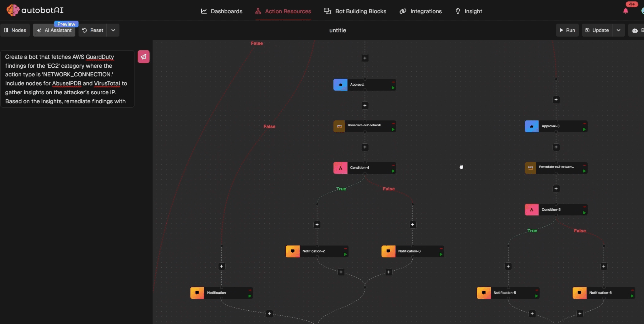Expand the Update dropdown arrow
644x324 pixels.
[618, 30]
